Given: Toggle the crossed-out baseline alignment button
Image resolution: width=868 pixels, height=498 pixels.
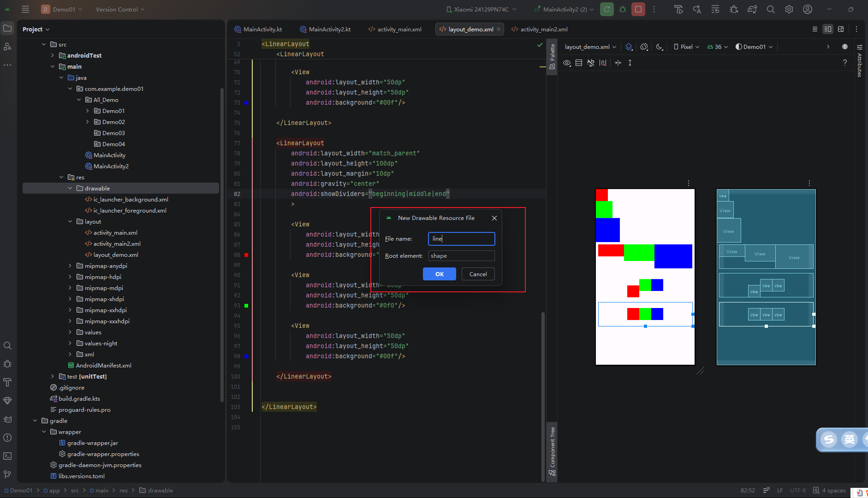Looking at the screenshot, I should (591, 63).
